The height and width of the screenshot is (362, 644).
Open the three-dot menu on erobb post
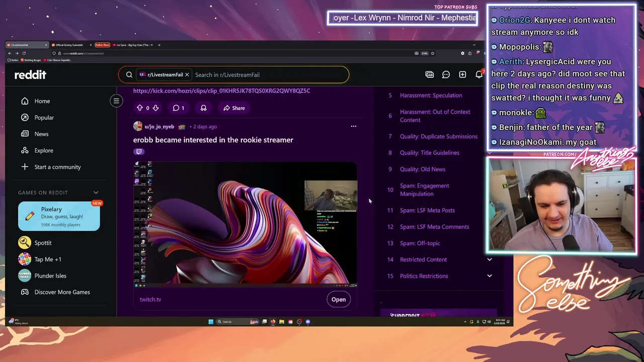(354, 127)
